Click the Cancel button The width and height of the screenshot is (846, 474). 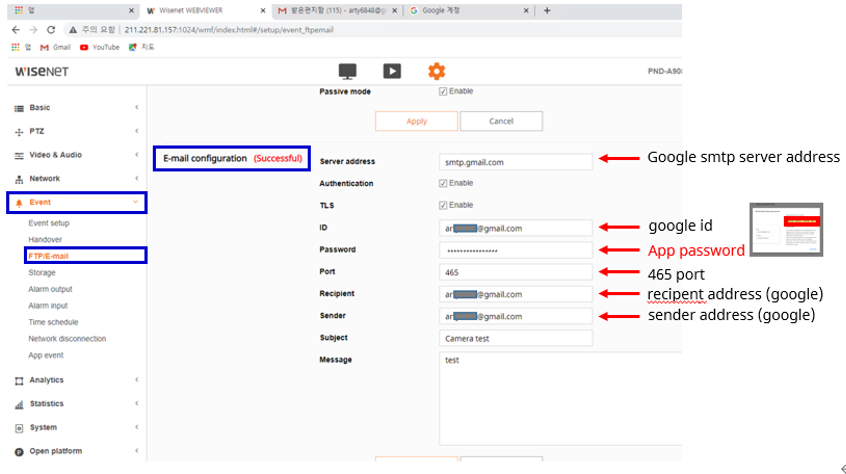501,121
